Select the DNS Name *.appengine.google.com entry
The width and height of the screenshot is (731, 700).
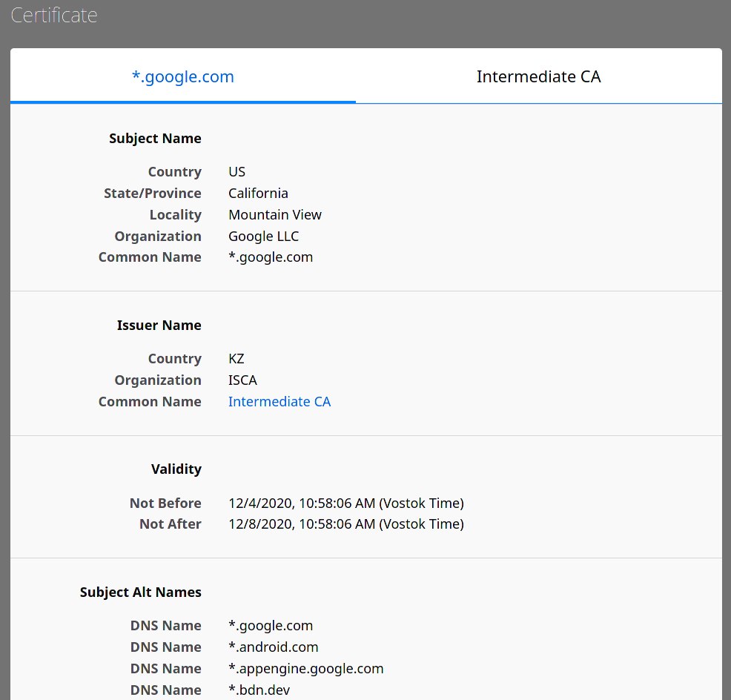pos(306,668)
